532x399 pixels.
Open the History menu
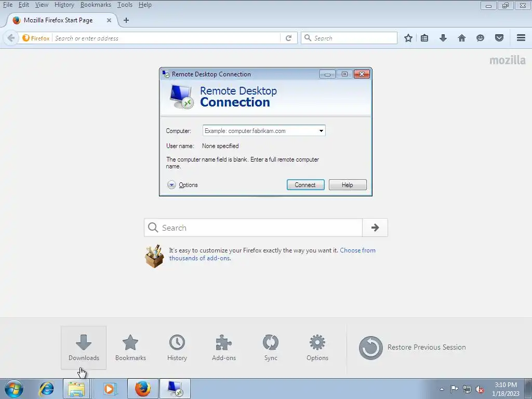(64, 5)
